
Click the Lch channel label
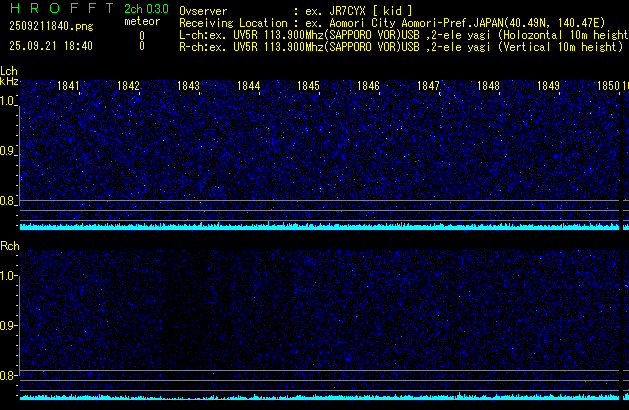(x=9, y=71)
